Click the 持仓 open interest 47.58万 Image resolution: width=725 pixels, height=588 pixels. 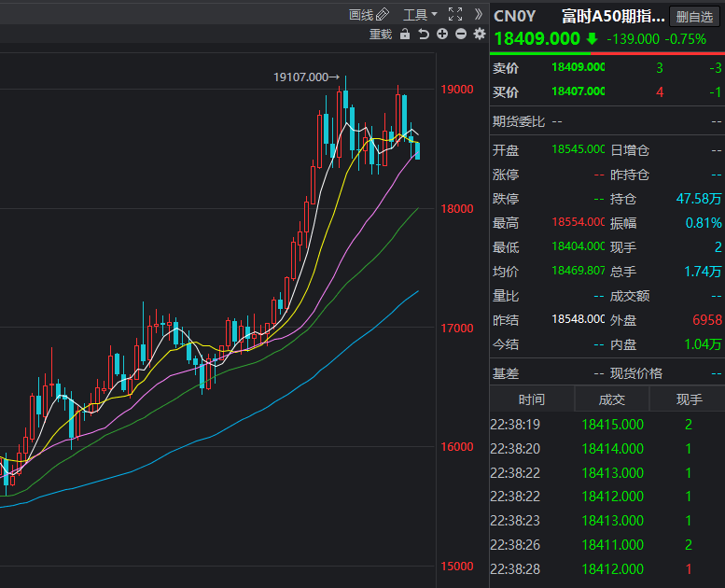click(x=699, y=199)
